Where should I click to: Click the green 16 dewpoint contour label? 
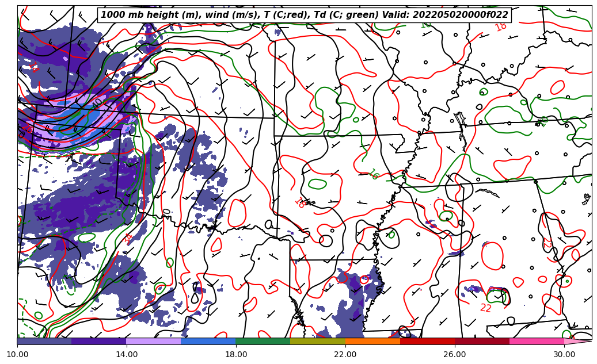pos(373,174)
